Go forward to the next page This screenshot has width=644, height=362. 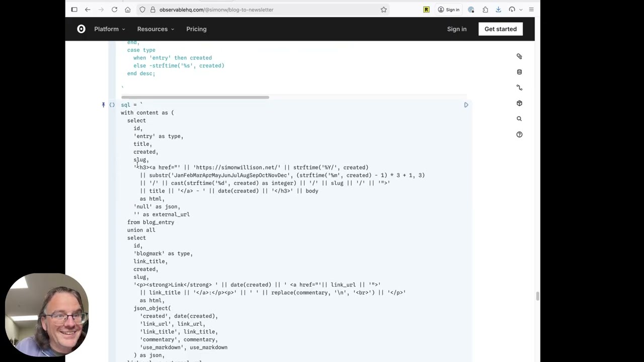pos(101,10)
